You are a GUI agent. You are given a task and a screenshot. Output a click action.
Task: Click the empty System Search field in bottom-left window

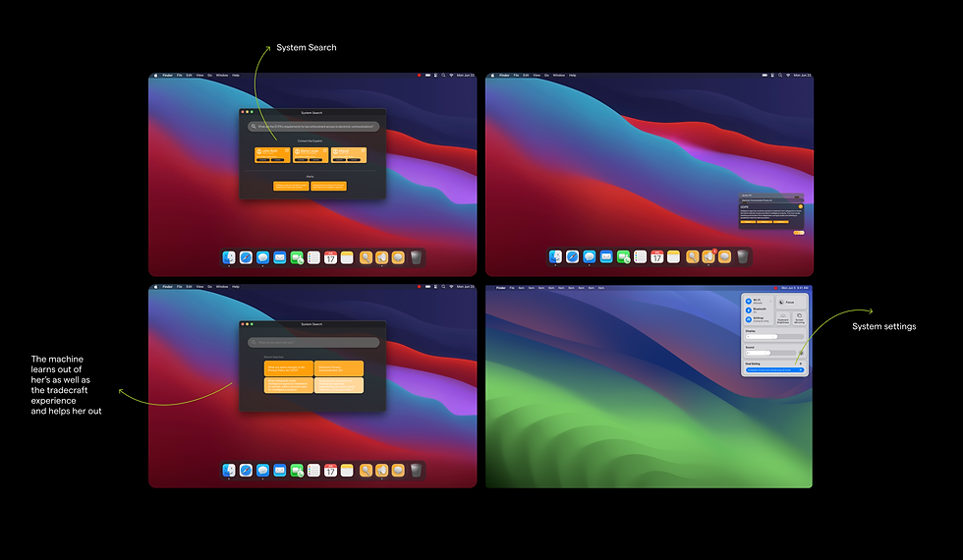[x=313, y=343]
